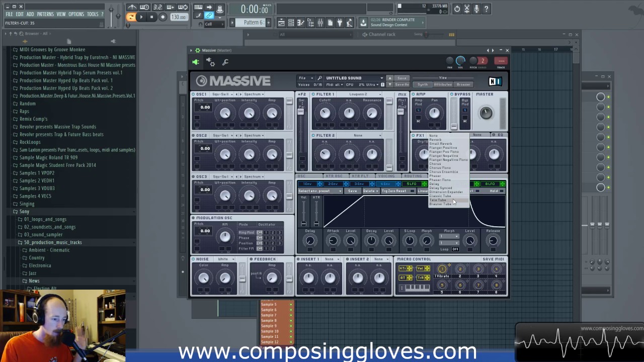Click the scissors icon in top right toolbar
Image resolution: width=644 pixels, height=362 pixels.
467,9
